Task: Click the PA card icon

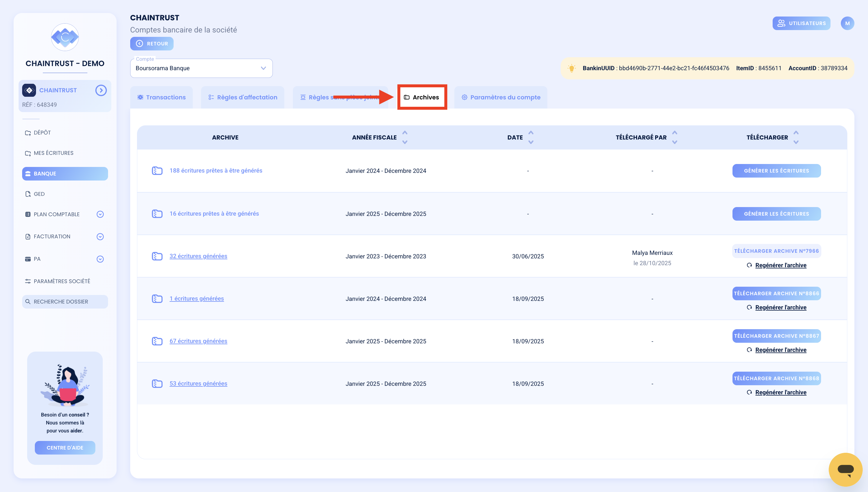Action: tap(28, 259)
